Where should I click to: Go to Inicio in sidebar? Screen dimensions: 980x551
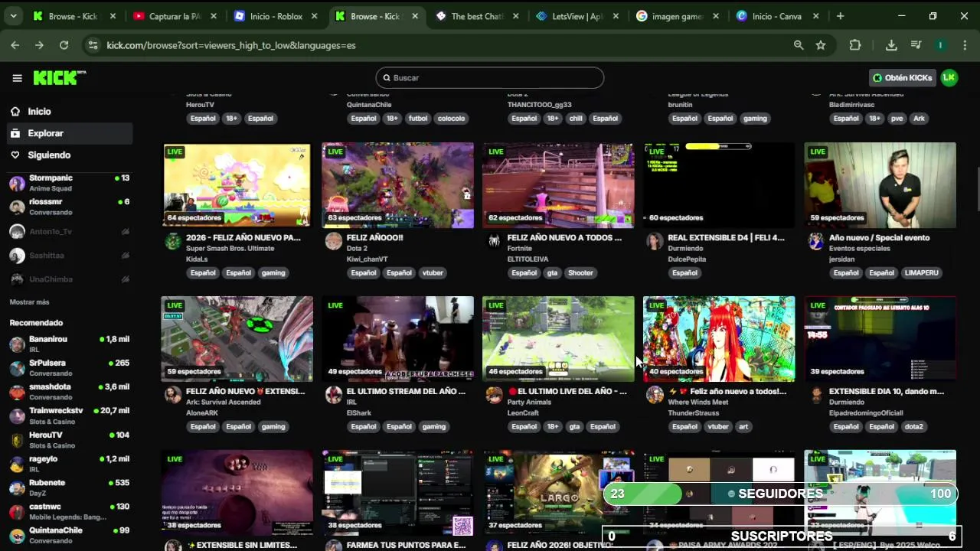click(x=69, y=111)
